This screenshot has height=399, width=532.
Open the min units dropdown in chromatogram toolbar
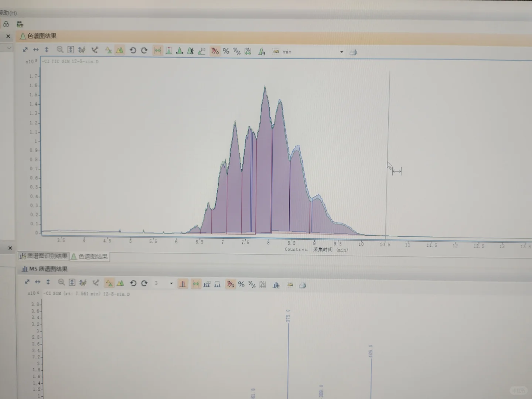pos(341,52)
